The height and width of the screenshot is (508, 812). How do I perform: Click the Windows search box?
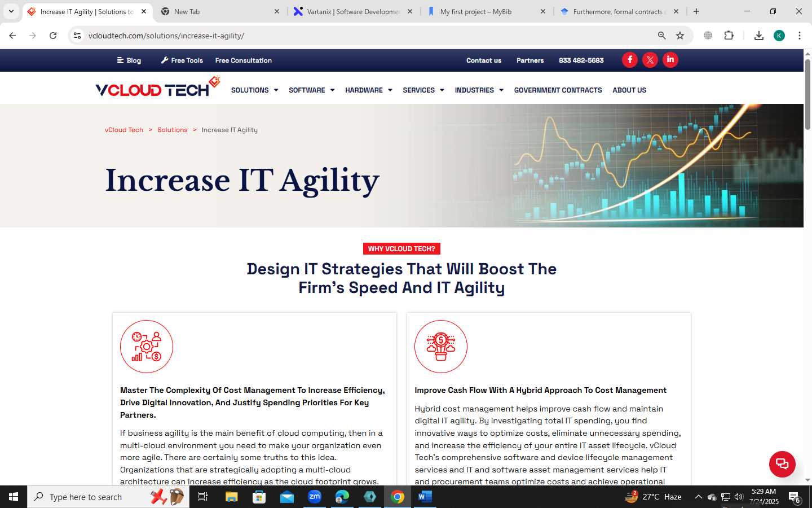[x=108, y=497]
